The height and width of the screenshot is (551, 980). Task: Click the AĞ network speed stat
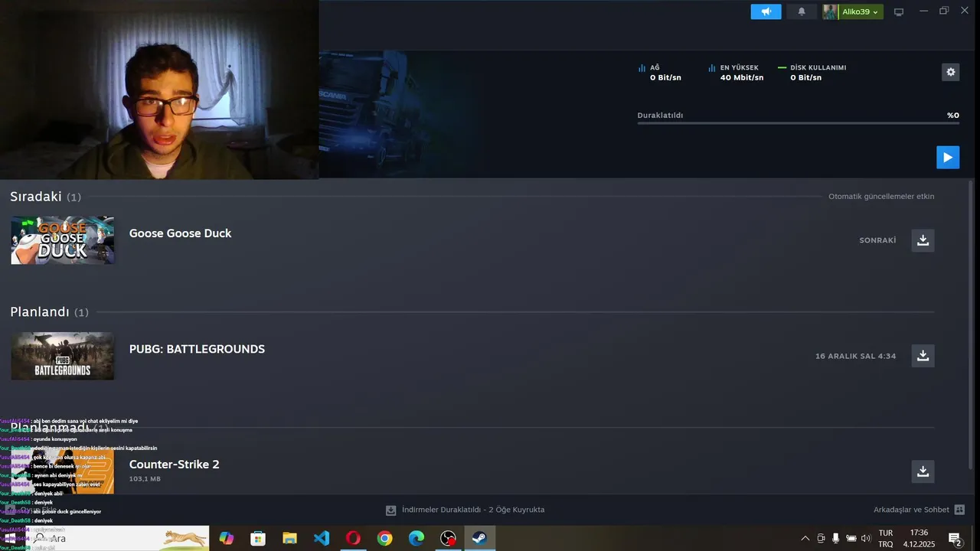(x=660, y=73)
